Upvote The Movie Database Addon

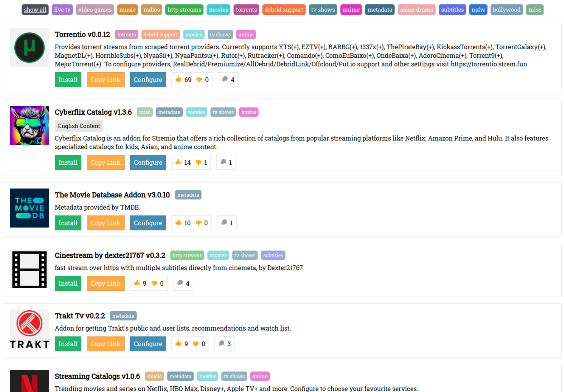[x=178, y=223]
